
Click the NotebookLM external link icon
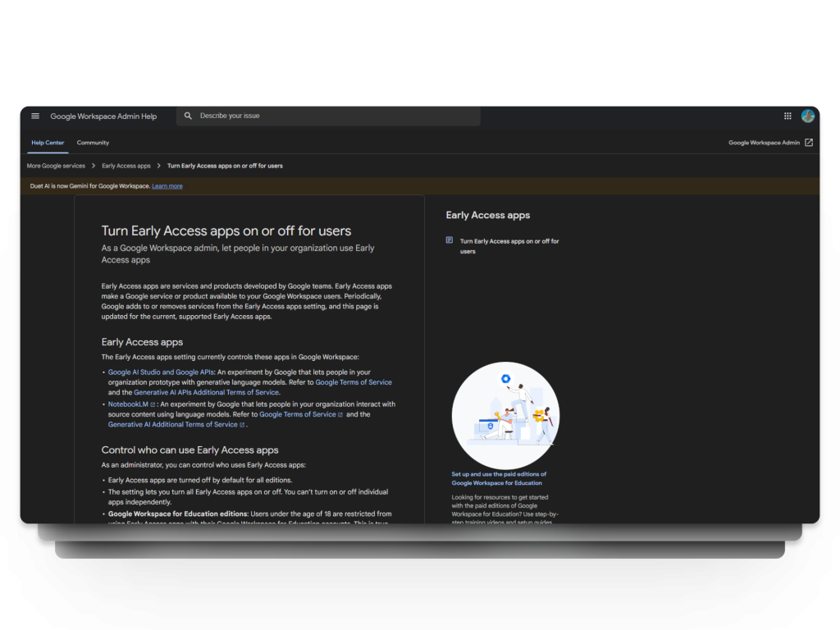pyautogui.click(x=153, y=404)
